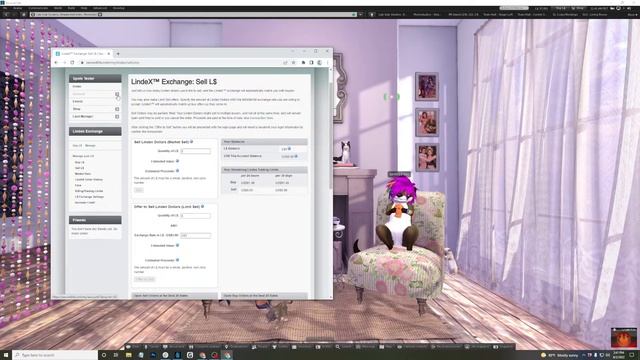This screenshot has height=360, width=640.
Task: Open the browser profile avatar icon
Action: 319,62
